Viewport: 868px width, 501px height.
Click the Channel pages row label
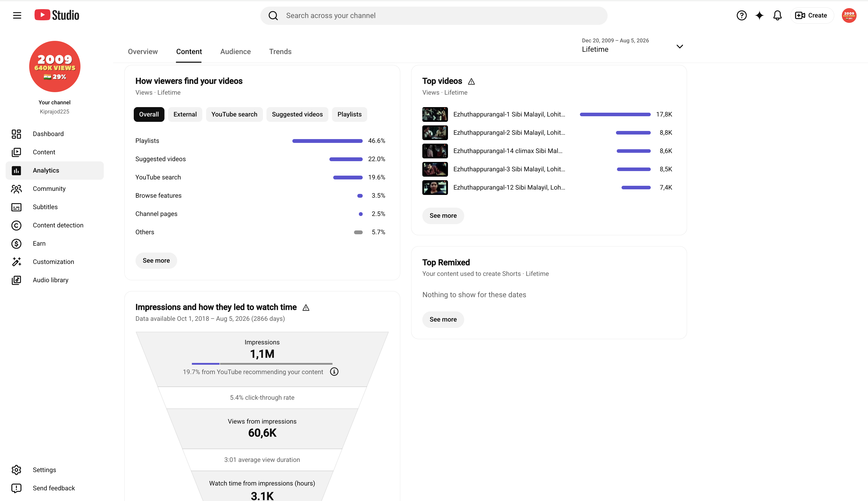156,214
